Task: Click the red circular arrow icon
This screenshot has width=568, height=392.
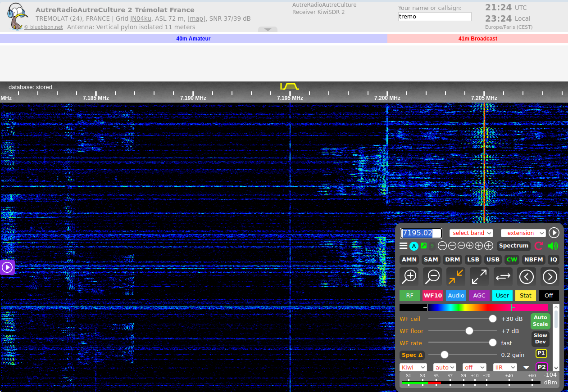Action: click(539, 246)
